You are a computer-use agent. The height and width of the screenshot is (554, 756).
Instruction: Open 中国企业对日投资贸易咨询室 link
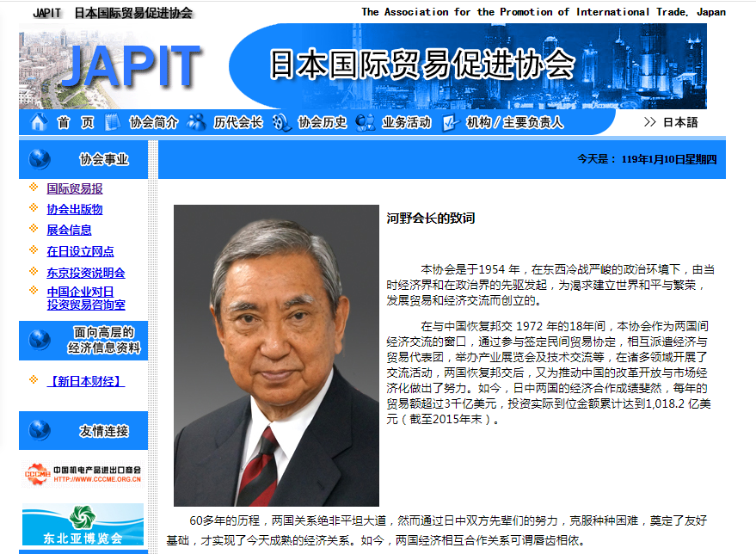(x=86, y=298)
